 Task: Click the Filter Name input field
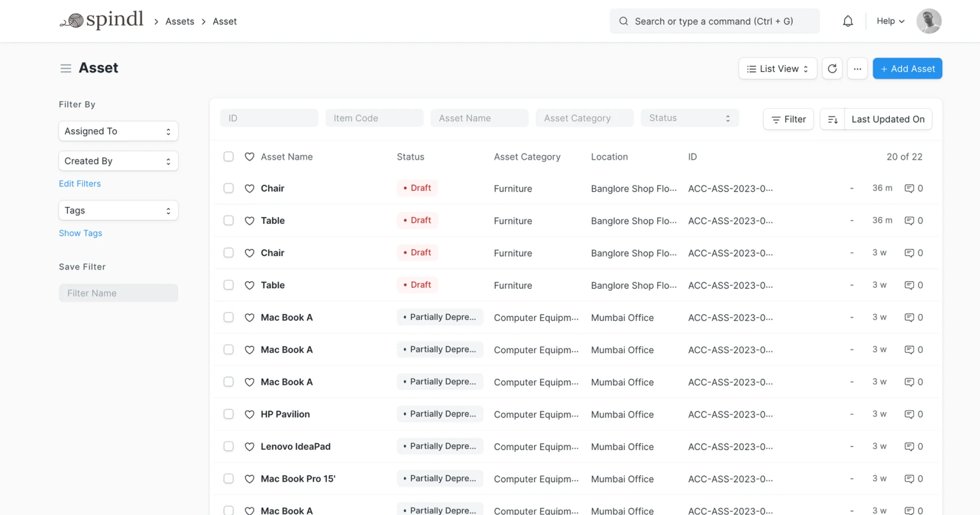click(x=118, y=293)
